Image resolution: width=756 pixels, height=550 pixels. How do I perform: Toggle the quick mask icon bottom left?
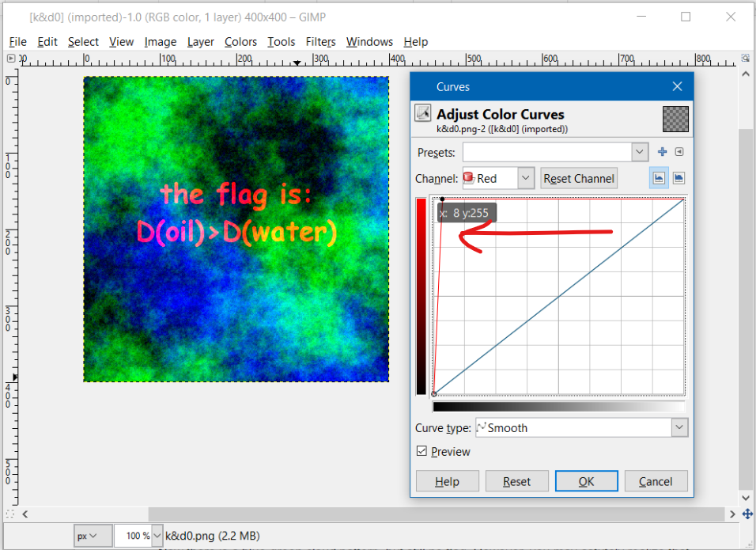[x=11, y=514]
